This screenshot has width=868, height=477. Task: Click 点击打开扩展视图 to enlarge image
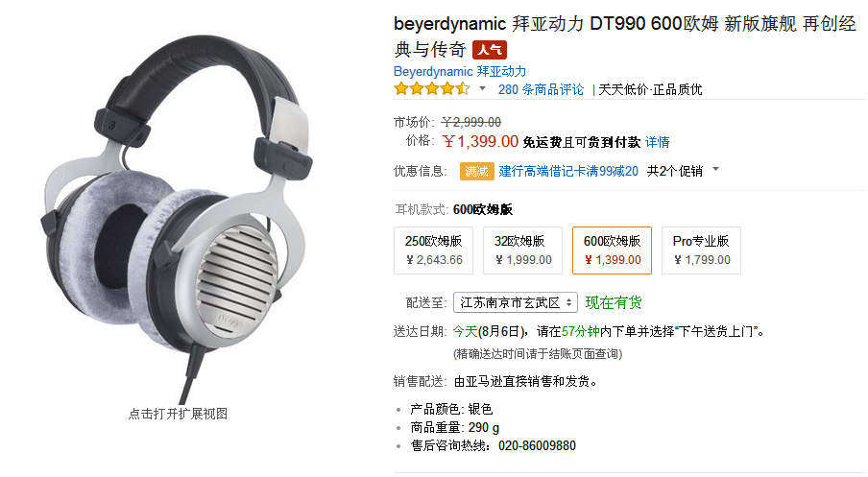(x=178, y=414)
